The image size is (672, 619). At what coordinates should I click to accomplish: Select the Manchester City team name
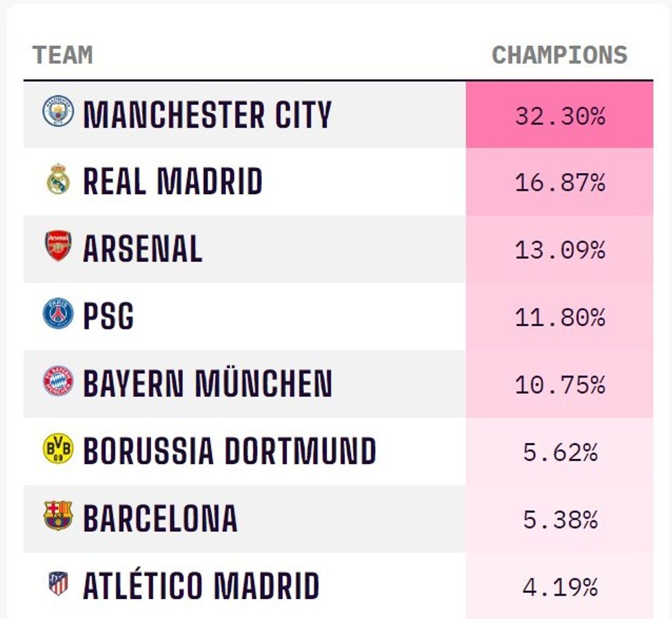(x=207, y=115)
